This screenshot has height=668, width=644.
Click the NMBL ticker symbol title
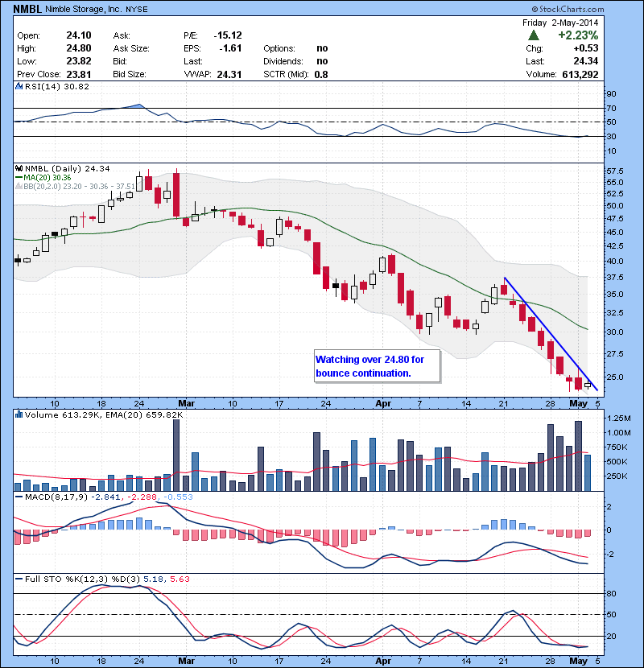pos(27,9)
